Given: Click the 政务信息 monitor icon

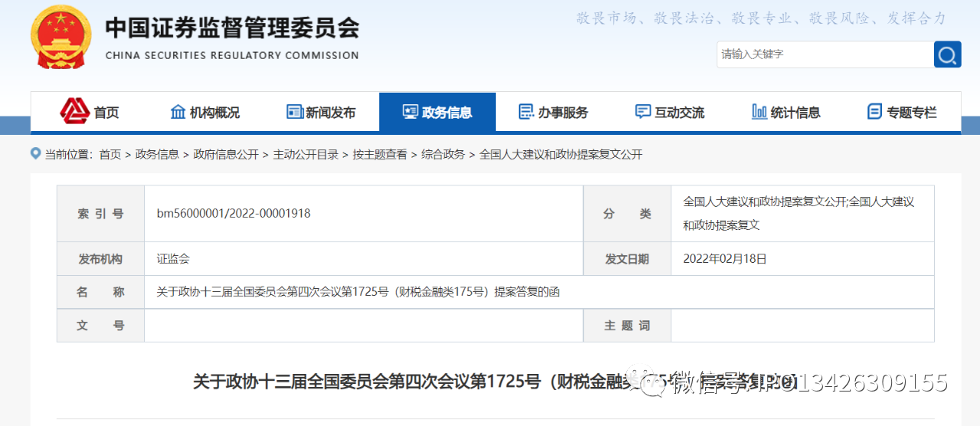Looking at the screenshot, I should (x=410, y=112).
